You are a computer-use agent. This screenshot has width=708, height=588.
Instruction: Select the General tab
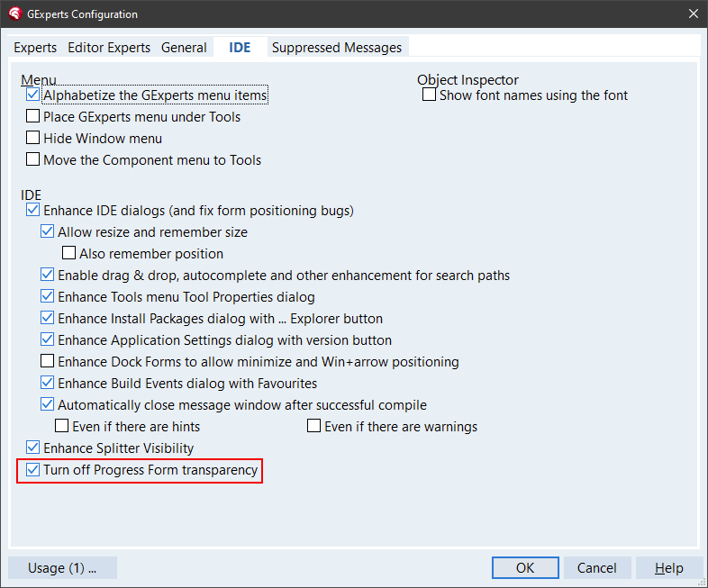(184, 48)
